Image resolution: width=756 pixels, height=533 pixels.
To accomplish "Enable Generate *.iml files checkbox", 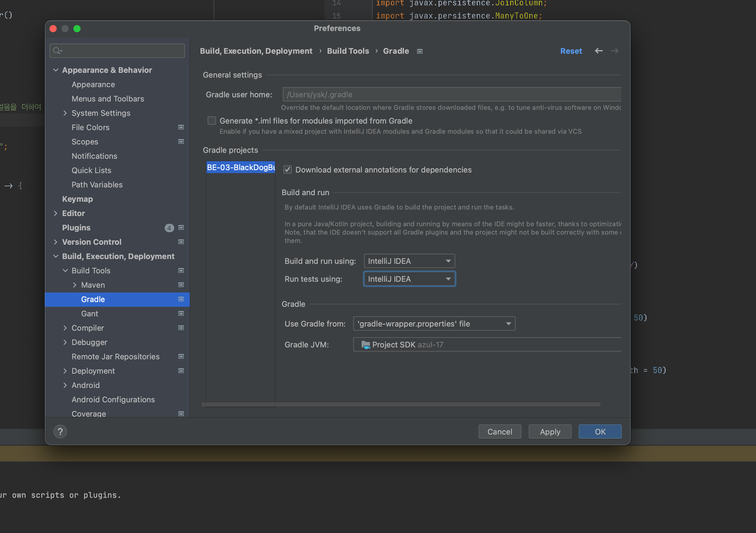I will click(x=212, y=121).
